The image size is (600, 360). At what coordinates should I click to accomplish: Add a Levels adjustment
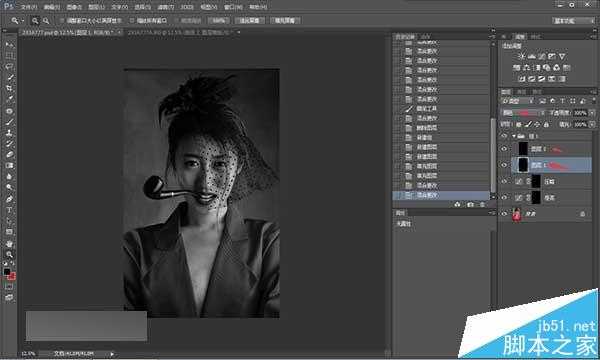(532, 56)
